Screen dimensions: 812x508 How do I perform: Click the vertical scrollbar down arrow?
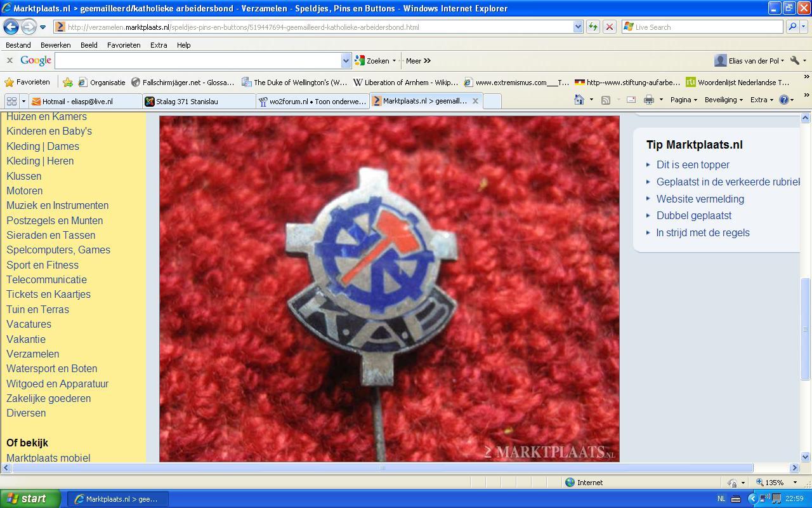pos(806,457)
